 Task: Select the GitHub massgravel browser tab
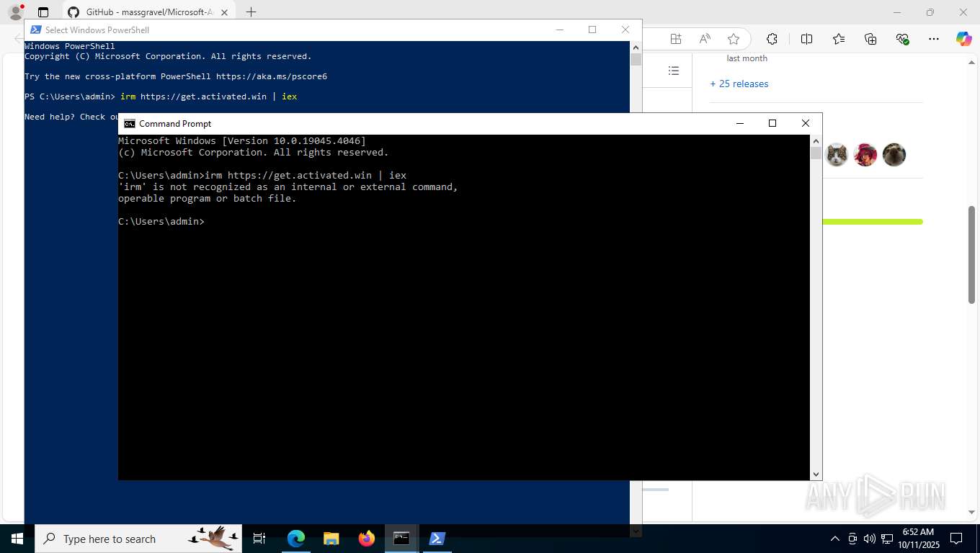[150, 12]
